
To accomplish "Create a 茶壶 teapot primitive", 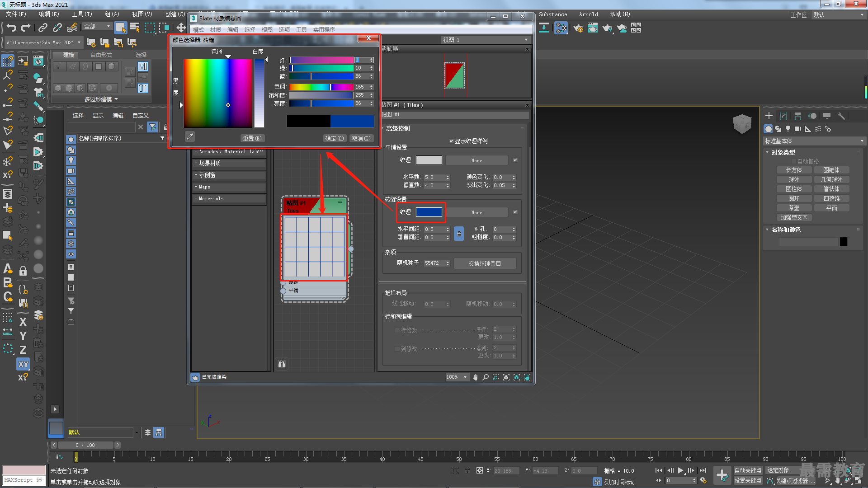I will [794, 208].
